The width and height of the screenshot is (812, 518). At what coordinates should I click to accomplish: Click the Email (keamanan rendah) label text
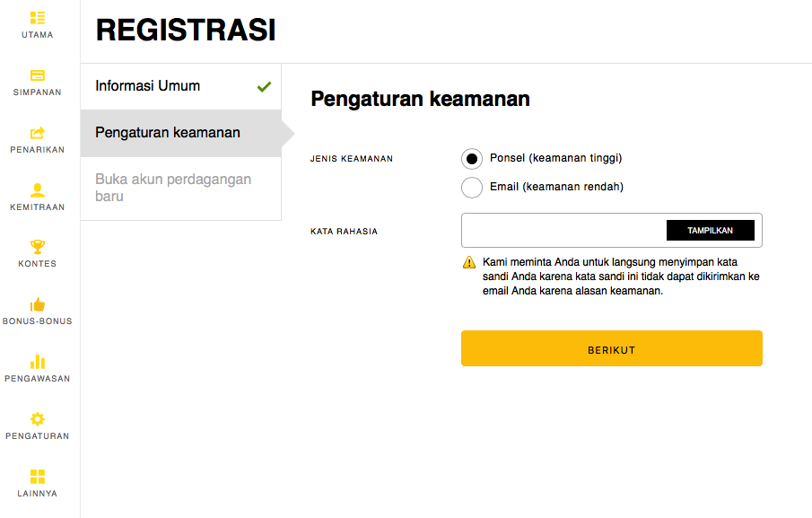pos(556,188)
